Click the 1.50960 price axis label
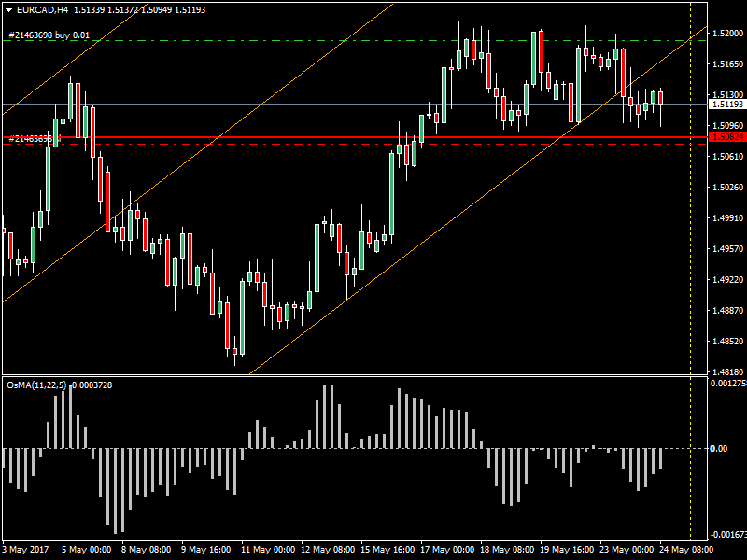The height and width of the screenshot is (560, 747). point(727,126)
